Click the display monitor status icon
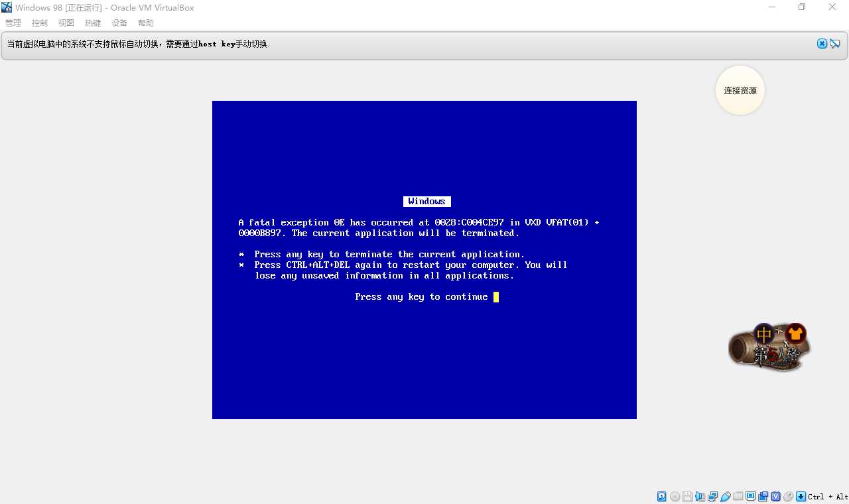This screenshot has height=504, width=849. tap(750, 497)
